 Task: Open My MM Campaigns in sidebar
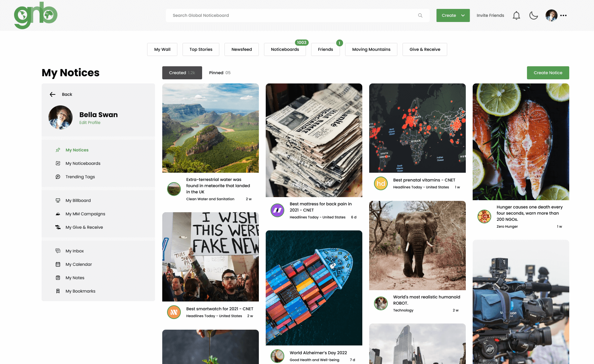tap(85, 214)
